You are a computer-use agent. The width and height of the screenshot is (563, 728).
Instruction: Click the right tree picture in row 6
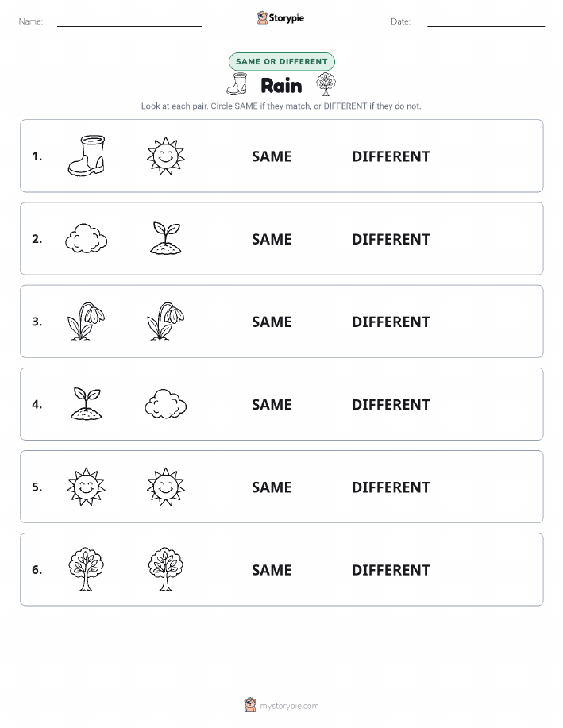click(166, 569)
